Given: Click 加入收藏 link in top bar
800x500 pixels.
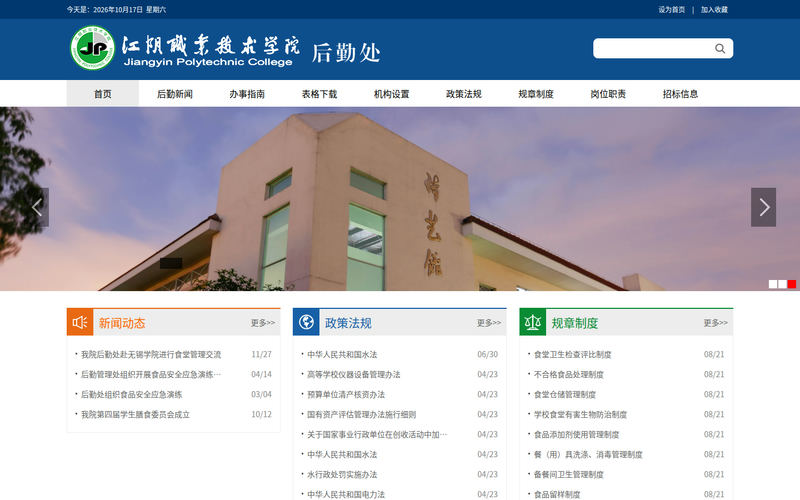Looking at the screenshot, I should pyautogui.click(x=714, y=10).
